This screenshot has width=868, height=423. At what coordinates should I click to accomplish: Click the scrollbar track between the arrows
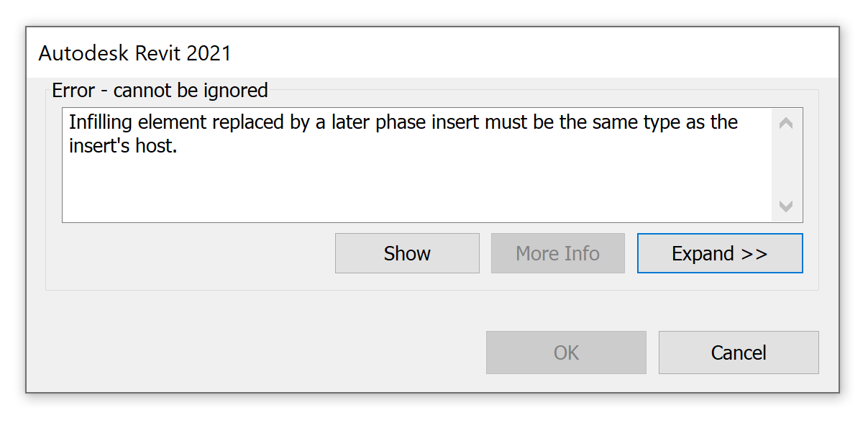click(786, 165)
